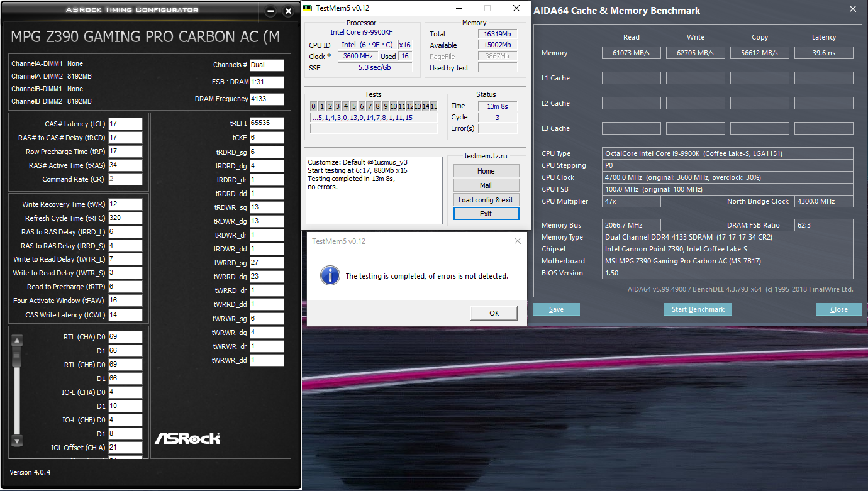868x491 pixels.
Task: Focus the Row Precharge Time (tRP) field
Action: point(125,152)
